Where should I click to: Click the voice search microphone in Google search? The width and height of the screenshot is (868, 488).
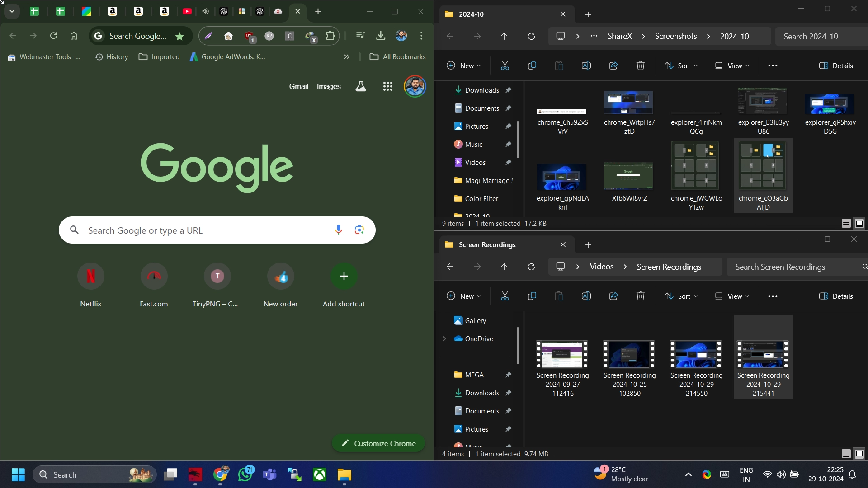(338, 230)
